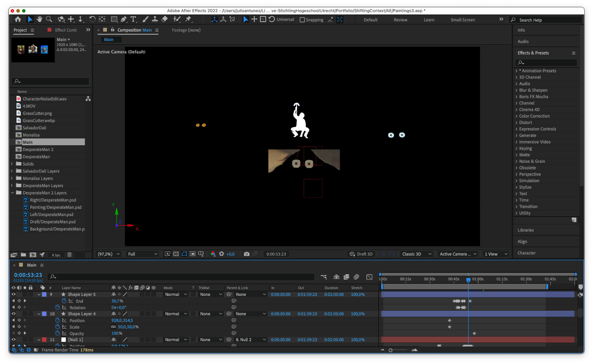This screenshot has width=591, height=364.
Task: Open the Character panel
Action: click(526, 253)
